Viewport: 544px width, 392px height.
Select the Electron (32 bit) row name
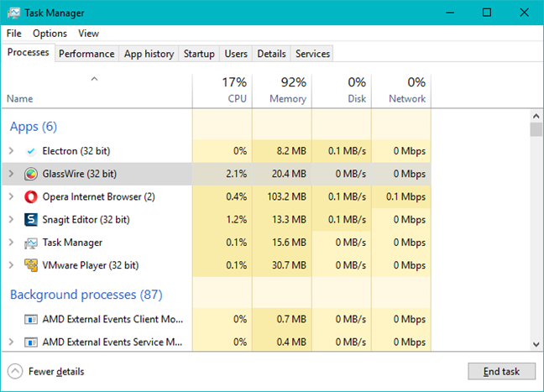76,151
